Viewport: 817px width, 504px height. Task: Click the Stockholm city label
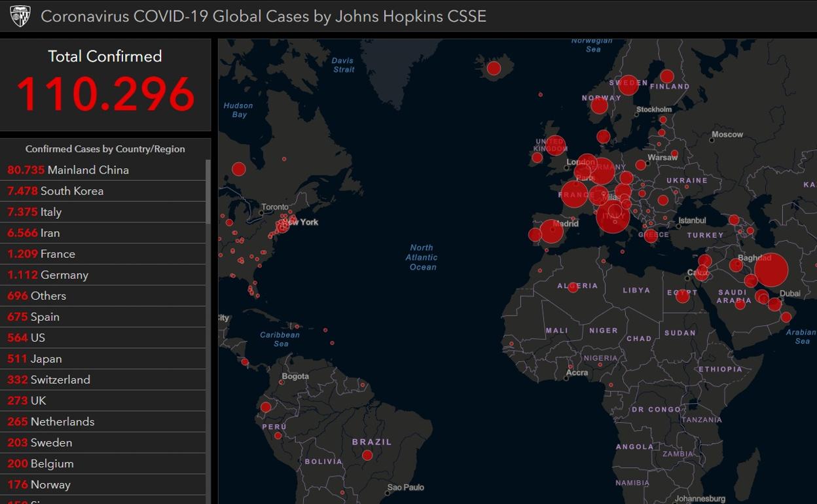tap(654, 109)
